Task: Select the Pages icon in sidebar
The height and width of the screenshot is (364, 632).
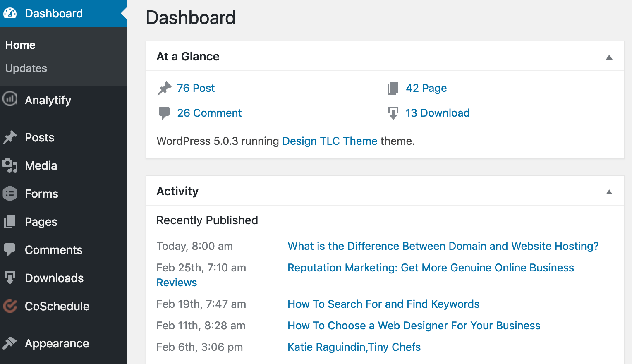Action: pyautogui.click(x=10, y=222)
